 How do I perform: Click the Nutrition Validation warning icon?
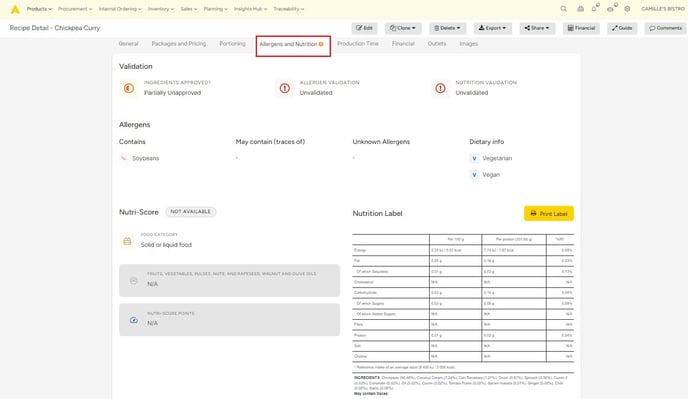coord(441,88)
